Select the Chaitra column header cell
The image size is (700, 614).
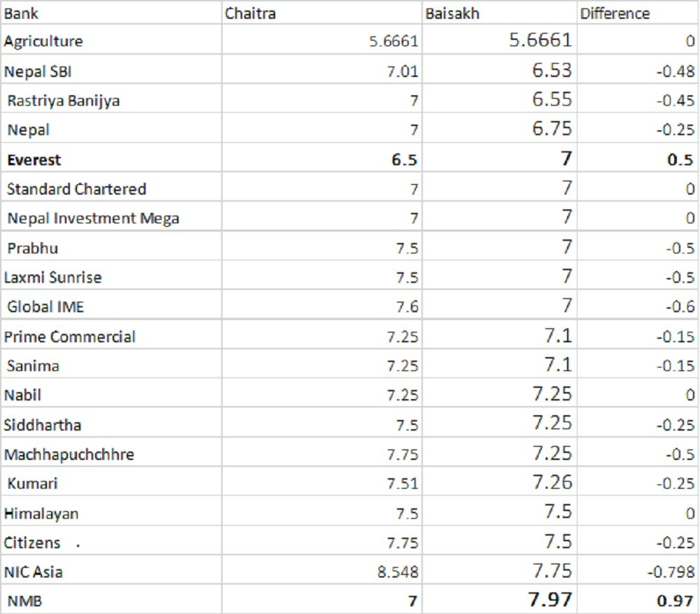tap(322, 13)
